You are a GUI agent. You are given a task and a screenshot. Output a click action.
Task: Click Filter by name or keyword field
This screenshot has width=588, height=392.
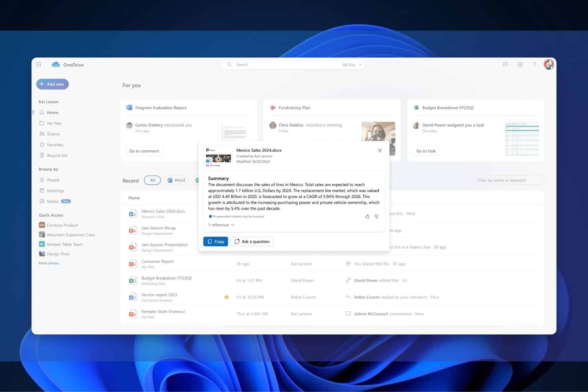point(508,180)
